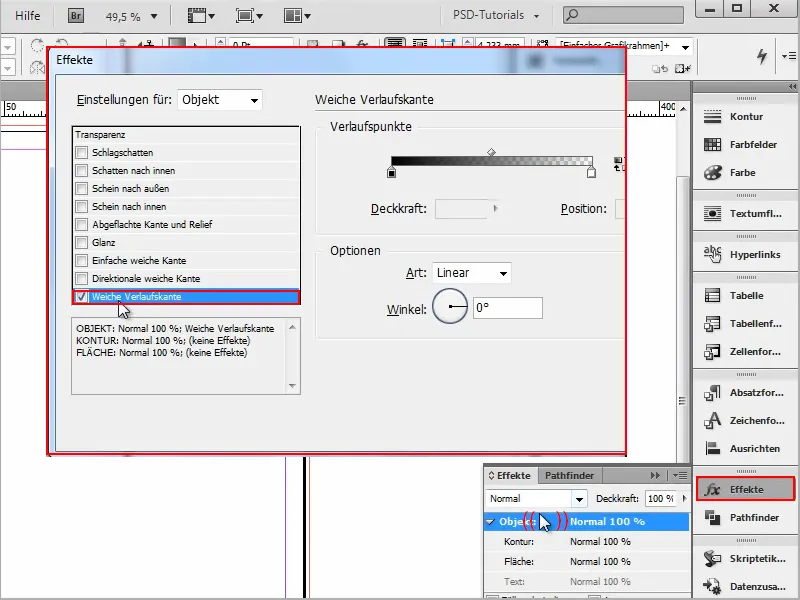This screenshot has width=800, height=600.
Task: Collapse Effekte panel with double arrow icon
Action: click(x=655, y=476)
